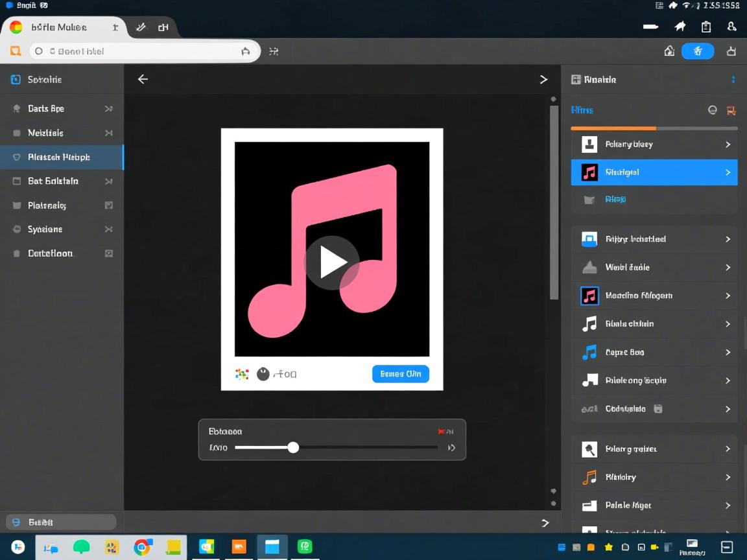Expand the center panel using the top-right chevron
This screenshot has height=560, width=747.
coord(543,79)
